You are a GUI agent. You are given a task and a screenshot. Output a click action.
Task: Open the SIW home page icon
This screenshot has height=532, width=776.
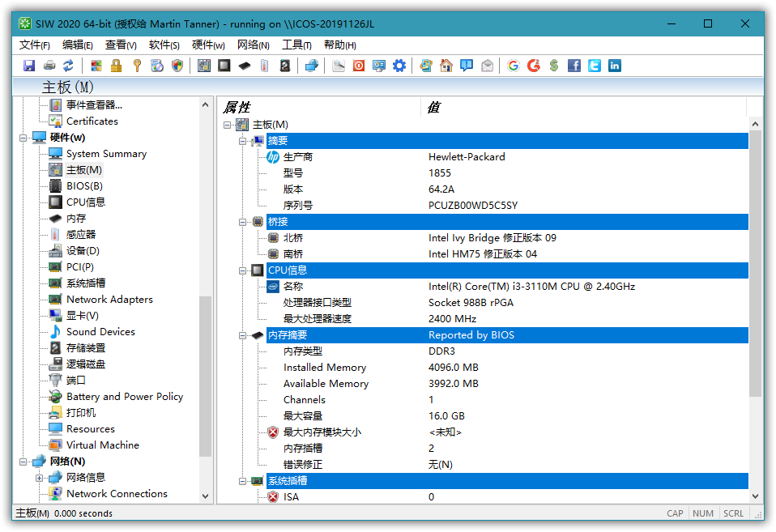(x=446, y=65)
